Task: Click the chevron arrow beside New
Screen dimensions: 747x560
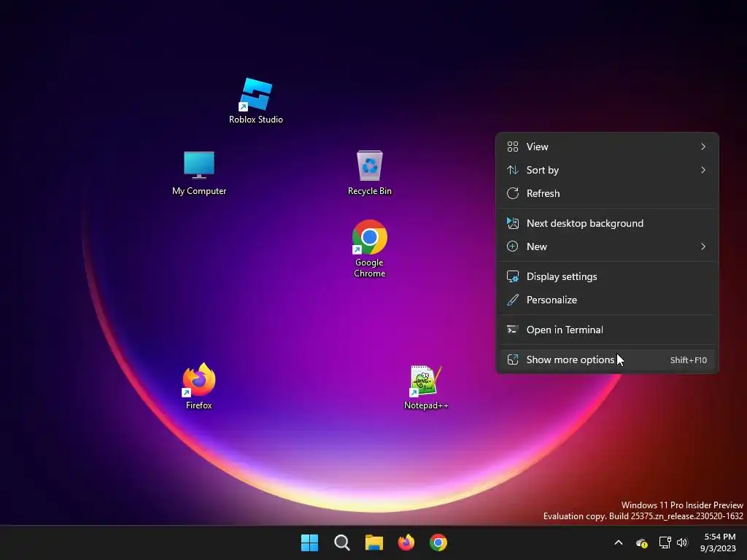Action: (x=703, y=246)
